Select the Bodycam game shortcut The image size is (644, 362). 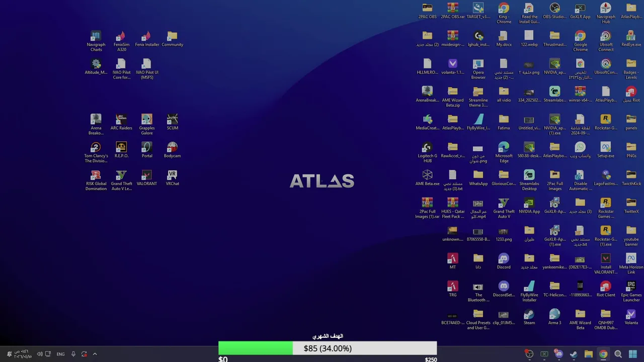(x=172, y=150)
